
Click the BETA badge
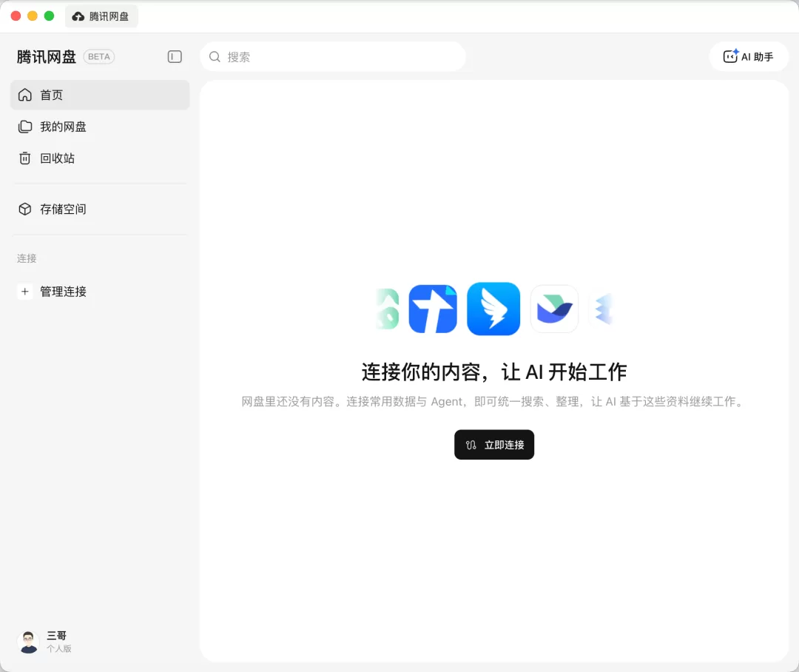[99, 56]
